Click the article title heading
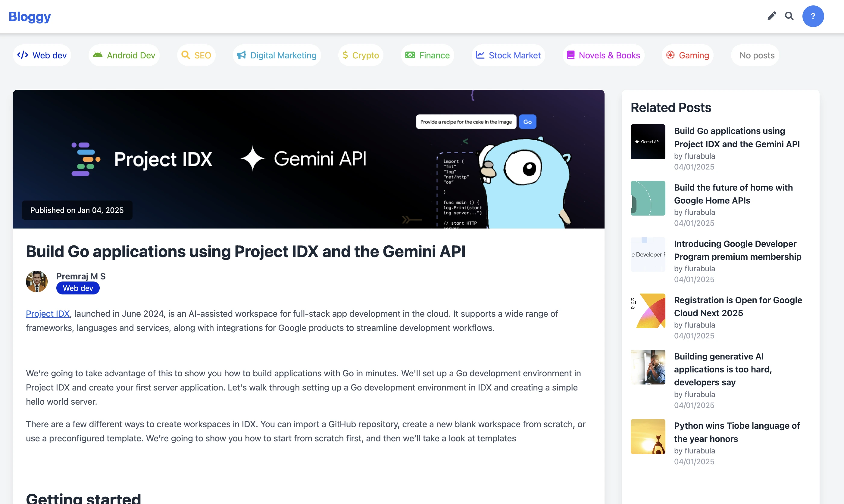 (x=246, y=251)
